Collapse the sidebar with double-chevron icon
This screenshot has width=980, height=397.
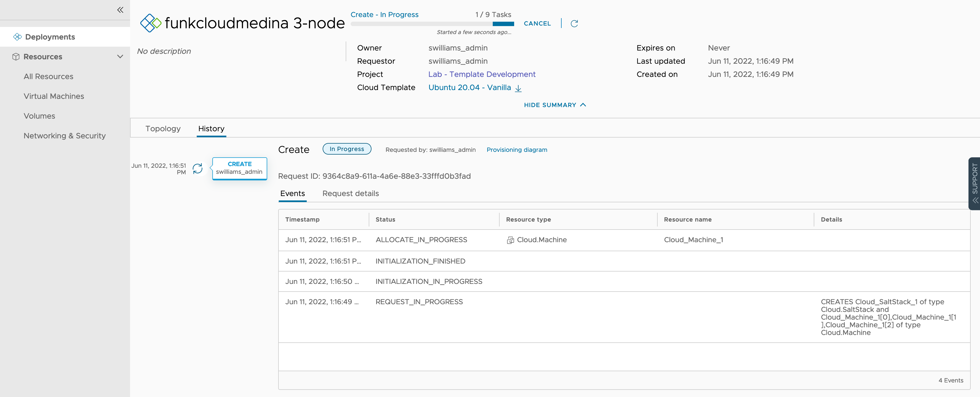(120, 10)
